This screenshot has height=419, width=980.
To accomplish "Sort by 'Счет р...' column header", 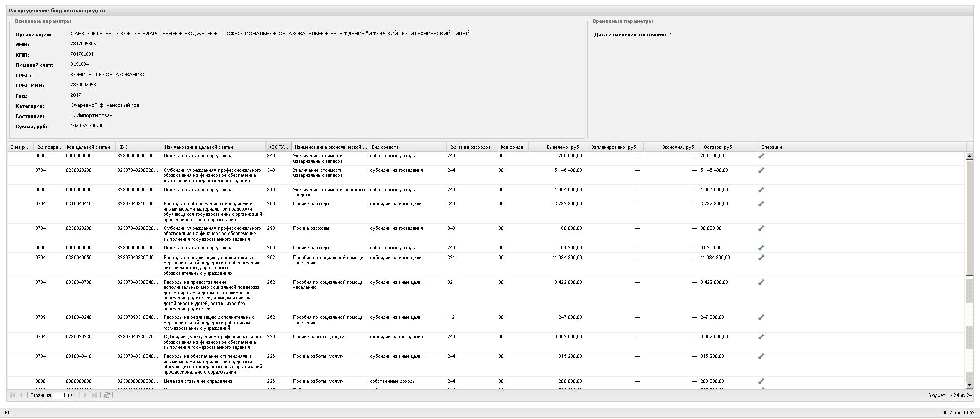I will click(20, 147).
